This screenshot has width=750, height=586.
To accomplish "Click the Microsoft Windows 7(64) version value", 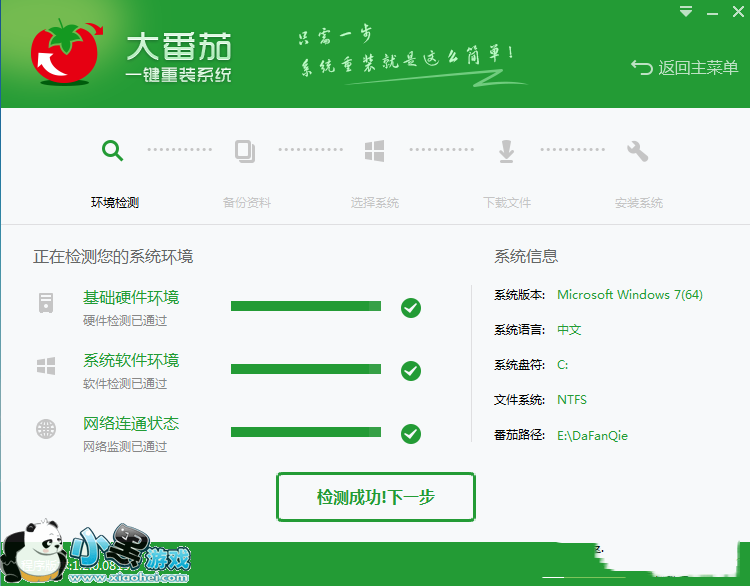I will 630,295.
